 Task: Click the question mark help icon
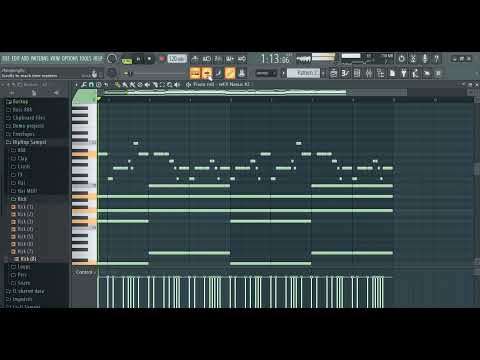tap(436, 59)
